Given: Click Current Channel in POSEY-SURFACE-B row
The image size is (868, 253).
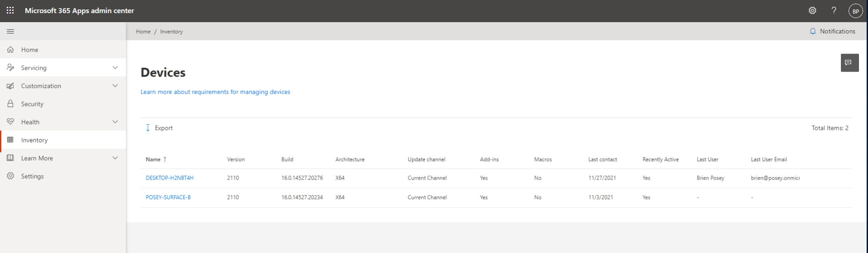Looking at the screenshot, I should pos(427,197).
